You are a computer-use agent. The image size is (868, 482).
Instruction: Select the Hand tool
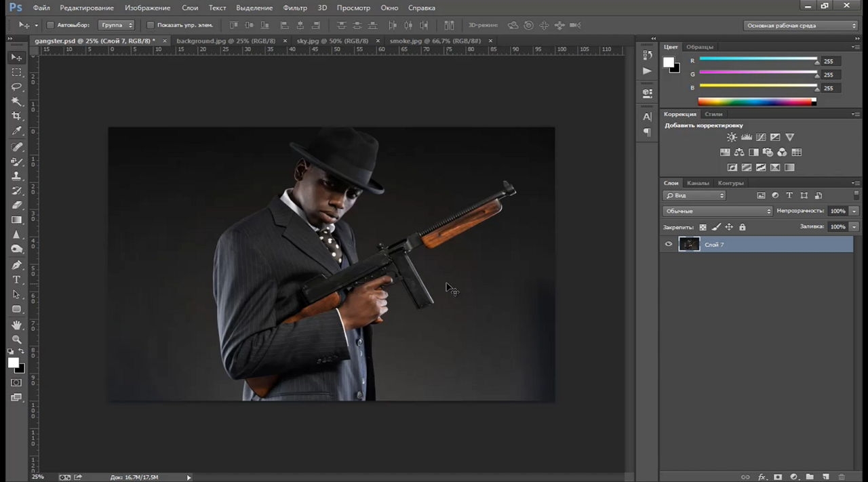click(17, 325)
